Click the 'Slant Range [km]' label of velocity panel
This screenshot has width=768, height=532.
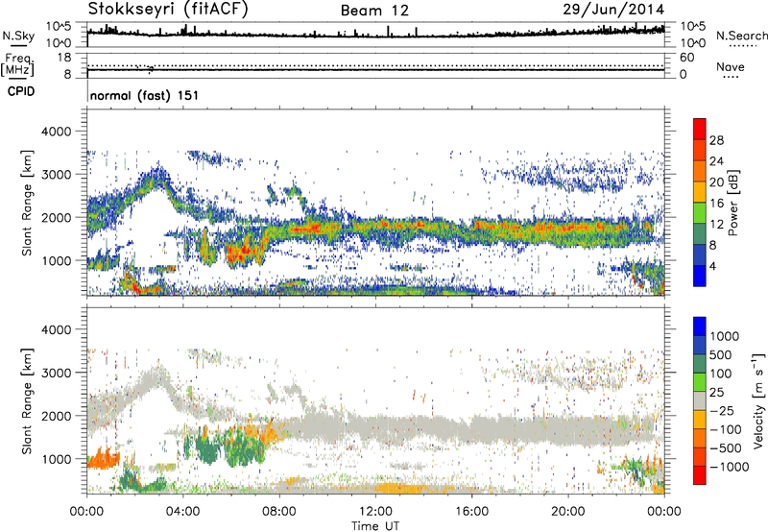click(27, 401)
